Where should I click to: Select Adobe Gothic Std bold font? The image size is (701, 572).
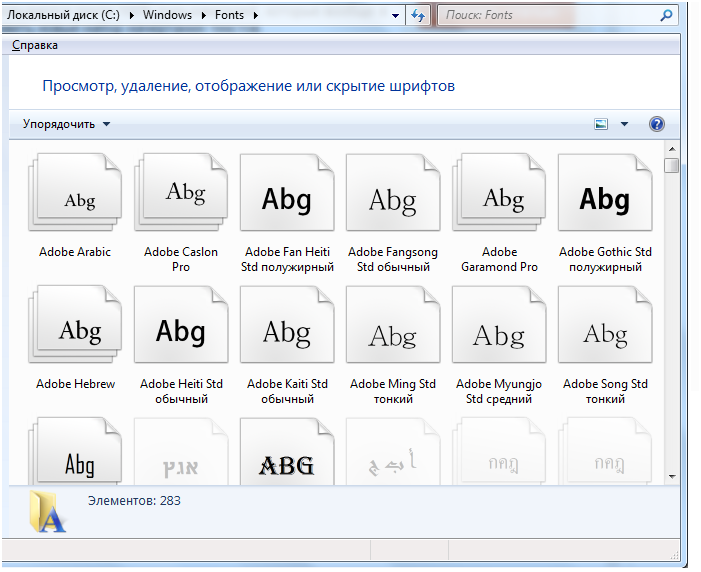tap(605, 198)
